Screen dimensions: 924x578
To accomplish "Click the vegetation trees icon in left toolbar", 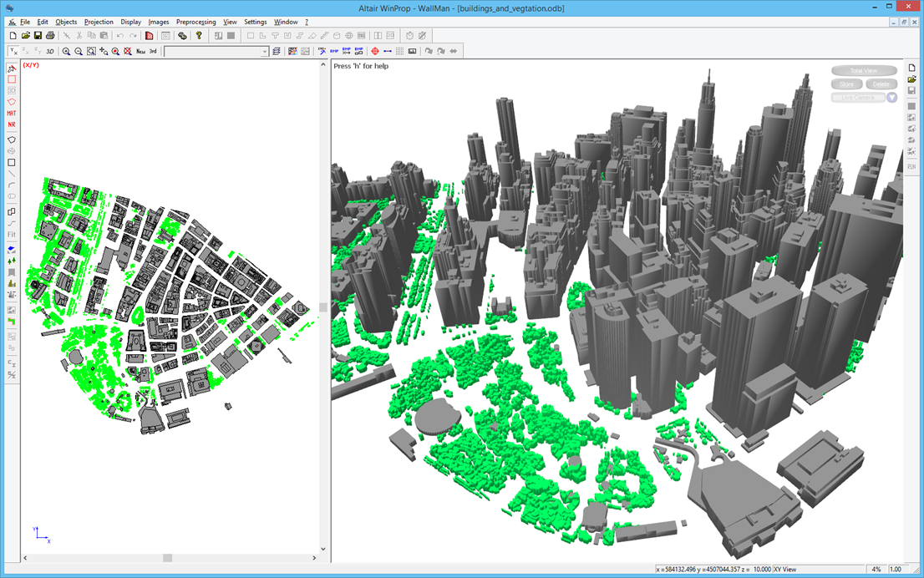I will click(x=12, y=261).
